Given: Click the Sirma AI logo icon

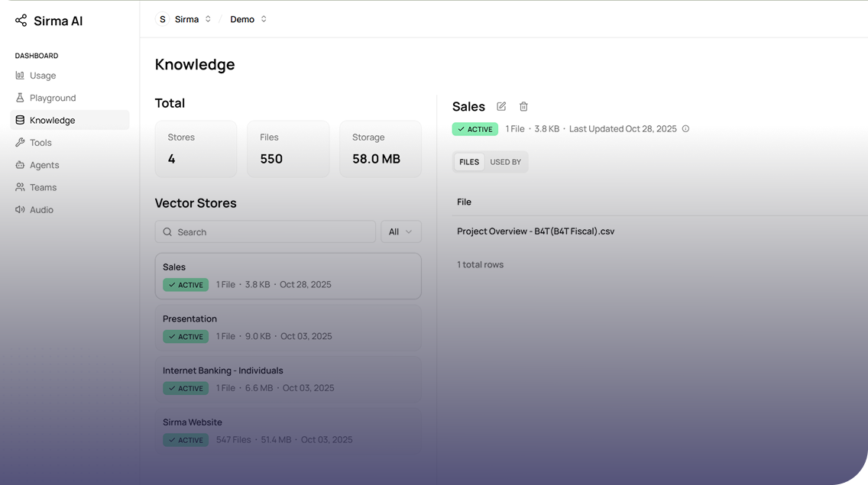Looking at the screenshot, I should (x=21, y=21).
